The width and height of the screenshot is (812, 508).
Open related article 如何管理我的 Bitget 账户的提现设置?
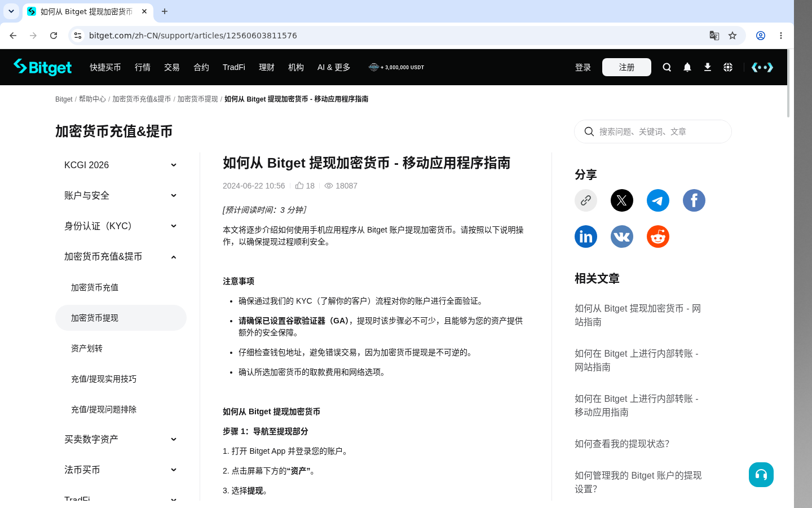[638, 482]
